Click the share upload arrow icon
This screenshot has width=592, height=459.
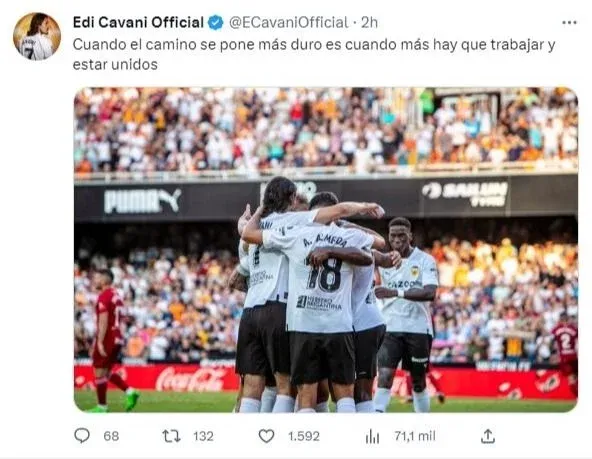(x=487, y=436)
